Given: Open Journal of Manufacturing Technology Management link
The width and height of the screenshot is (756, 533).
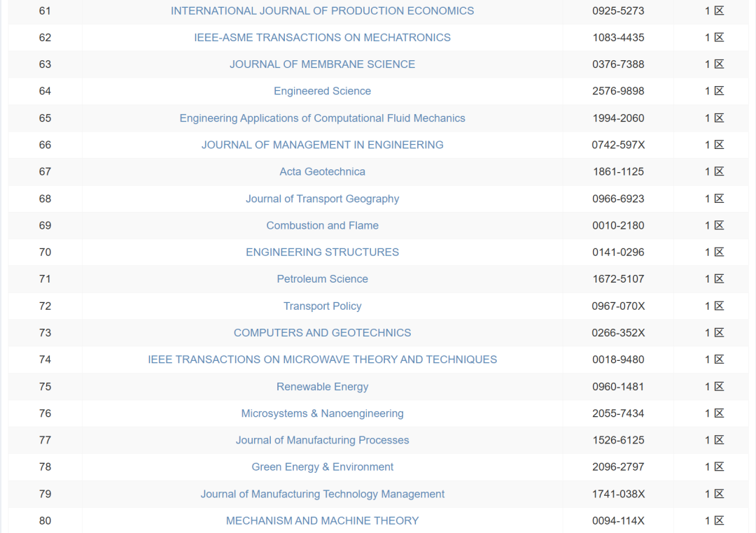Looking at the screenshot, I should tap(322, 494).
